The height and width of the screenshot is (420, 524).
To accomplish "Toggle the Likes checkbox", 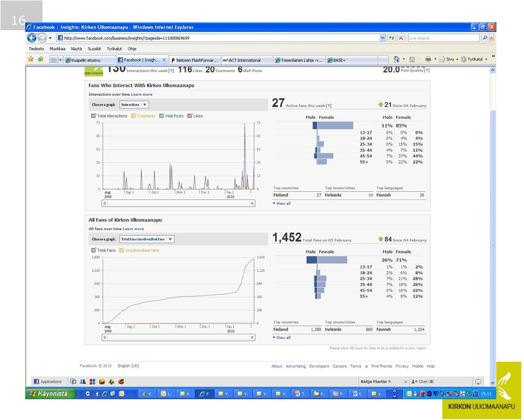I will (190, 116).
